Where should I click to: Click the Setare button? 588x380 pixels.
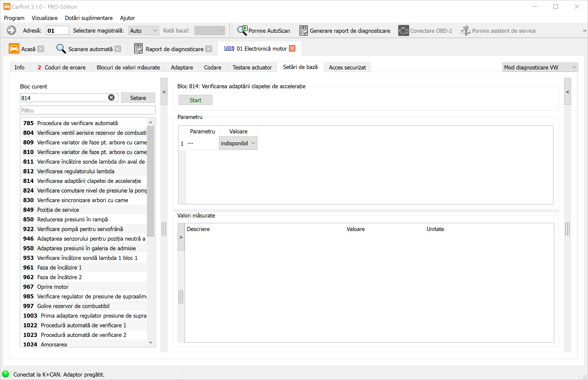tap(138, 98)
